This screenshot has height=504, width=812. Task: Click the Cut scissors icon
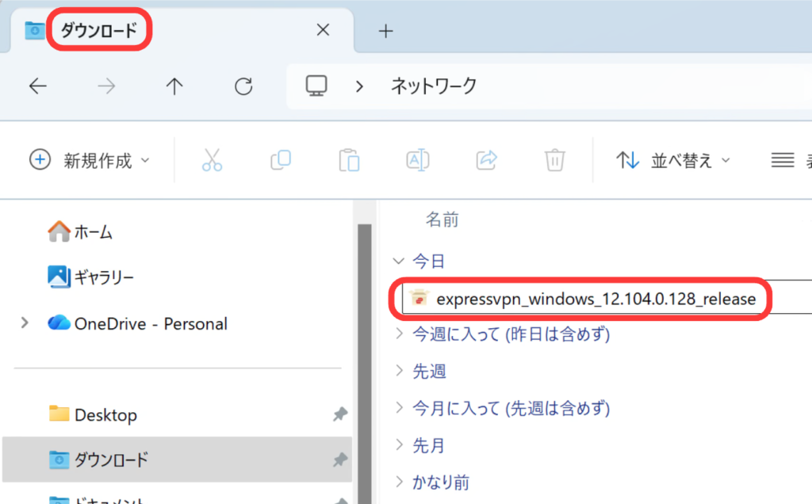tap(212, 160)
